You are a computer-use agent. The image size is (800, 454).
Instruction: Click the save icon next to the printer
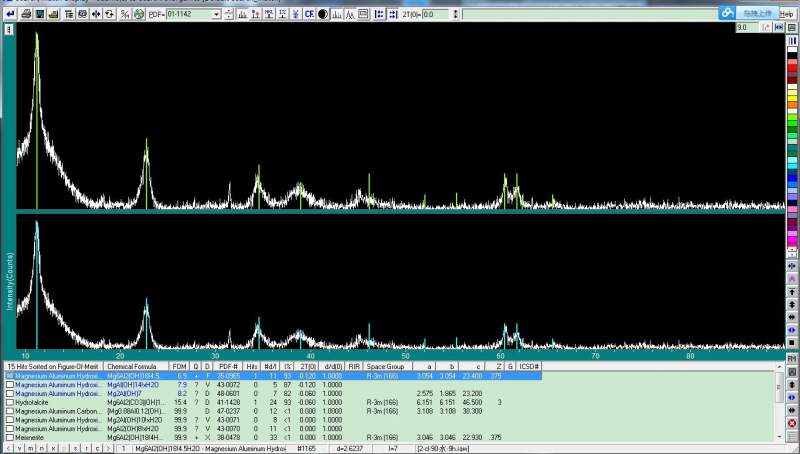tap(40, 14)
